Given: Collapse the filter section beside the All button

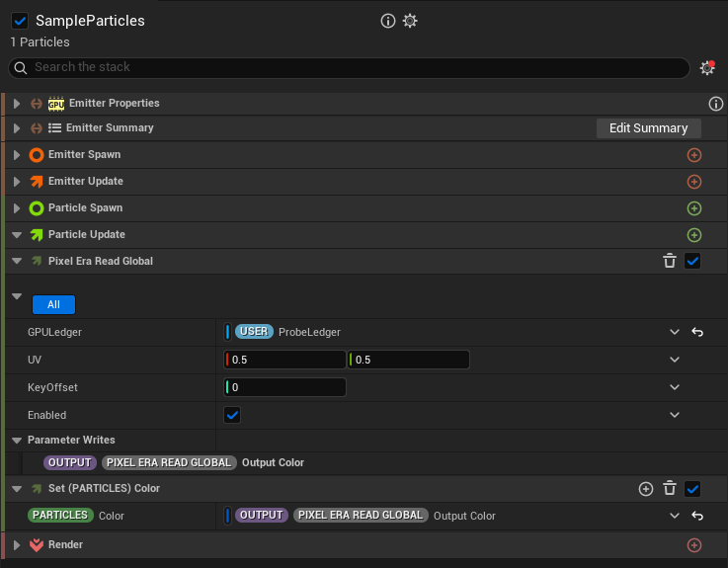Looking at the screenshot, I should point(17,296).
